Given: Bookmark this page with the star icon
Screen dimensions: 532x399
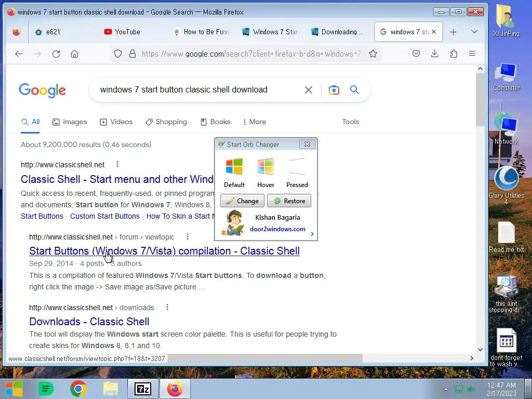Looking at the screenshot, I should click(373, 54).
